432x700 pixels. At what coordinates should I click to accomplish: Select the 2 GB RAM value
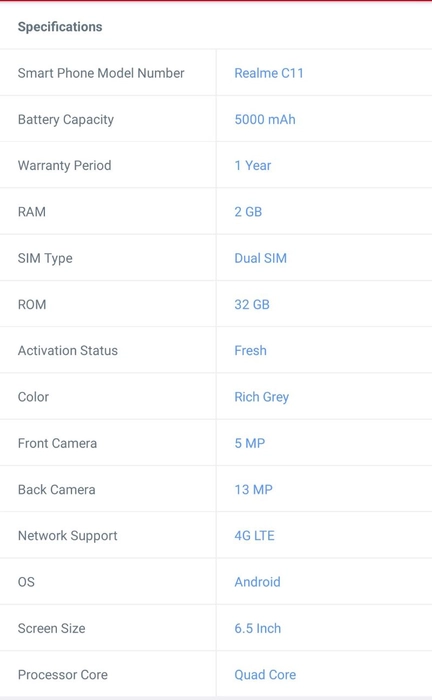248,212
